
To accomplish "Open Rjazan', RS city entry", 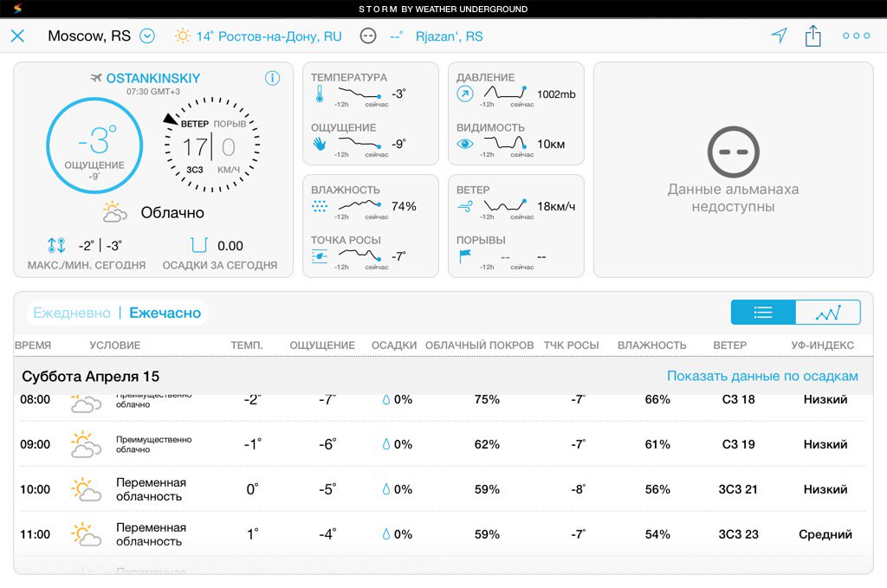I will [x=450, y=36].
